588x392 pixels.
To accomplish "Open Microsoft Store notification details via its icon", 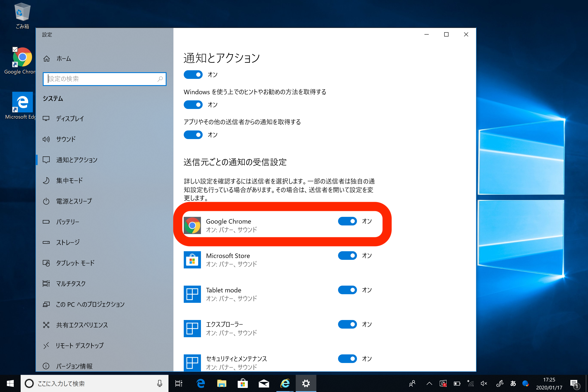I will (x=192, y=260).
